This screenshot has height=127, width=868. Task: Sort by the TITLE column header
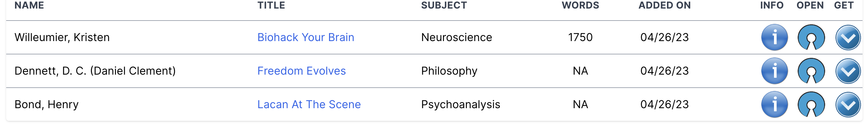pyautogui.click(x=271, y=5)
